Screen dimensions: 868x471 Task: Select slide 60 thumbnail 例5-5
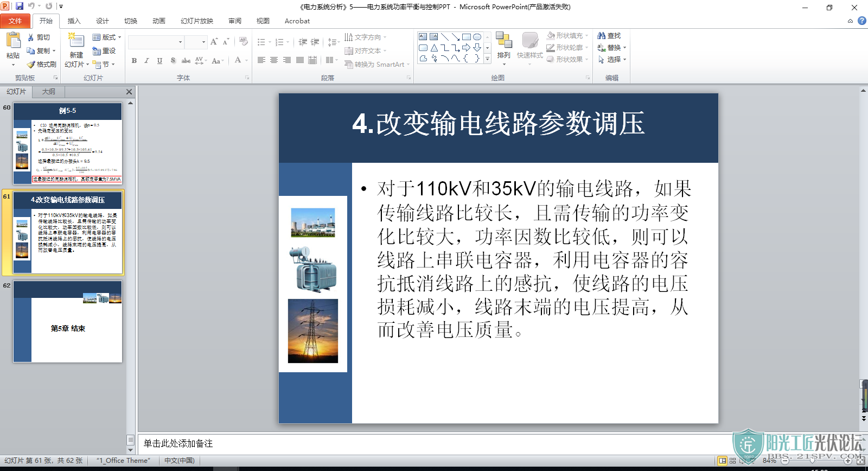pos(68,143)
